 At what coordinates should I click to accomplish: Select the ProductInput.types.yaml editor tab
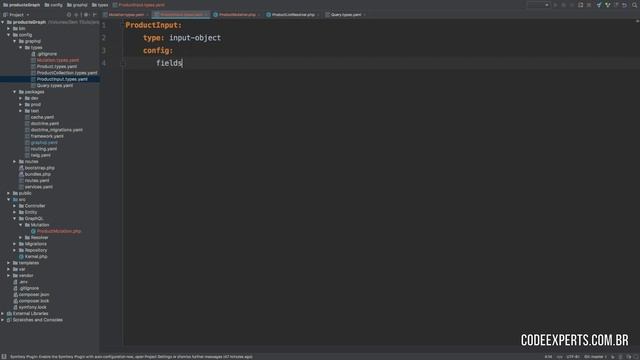point(181,15)
